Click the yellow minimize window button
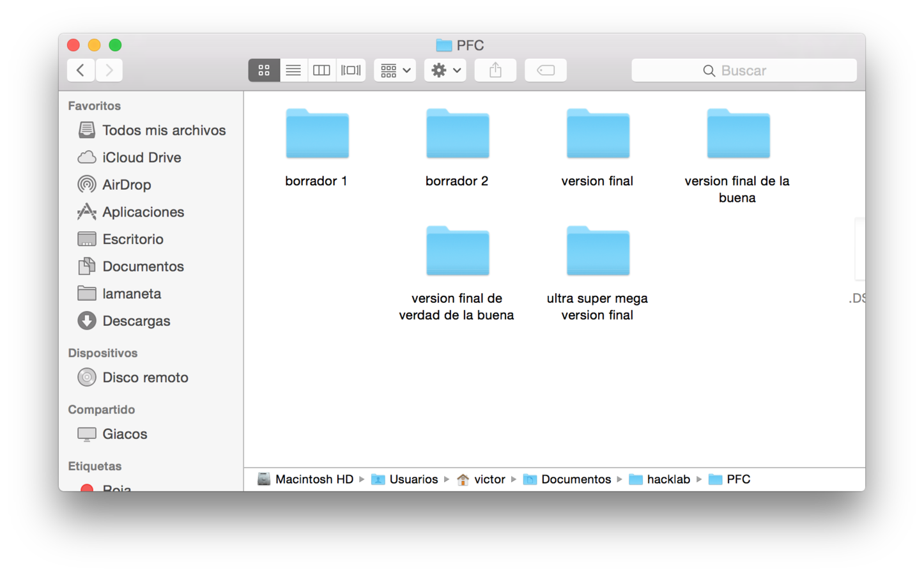This screenshot has height=575, width=924. 94,45
